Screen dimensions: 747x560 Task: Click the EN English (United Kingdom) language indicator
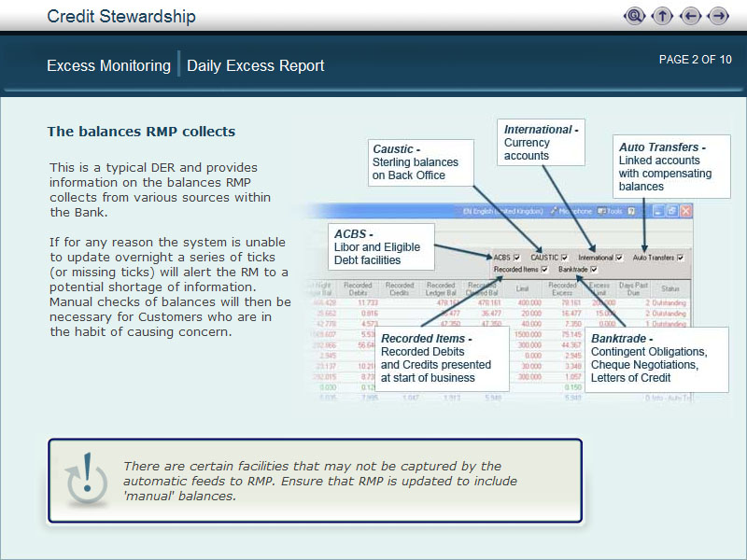pos(502,211)
